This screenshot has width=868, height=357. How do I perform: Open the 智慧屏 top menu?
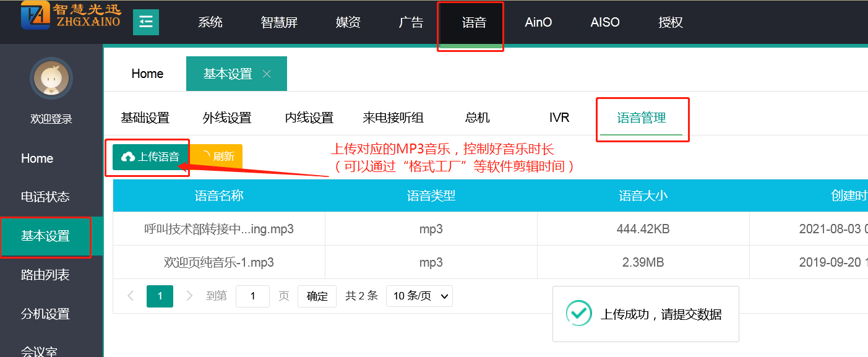279,23
